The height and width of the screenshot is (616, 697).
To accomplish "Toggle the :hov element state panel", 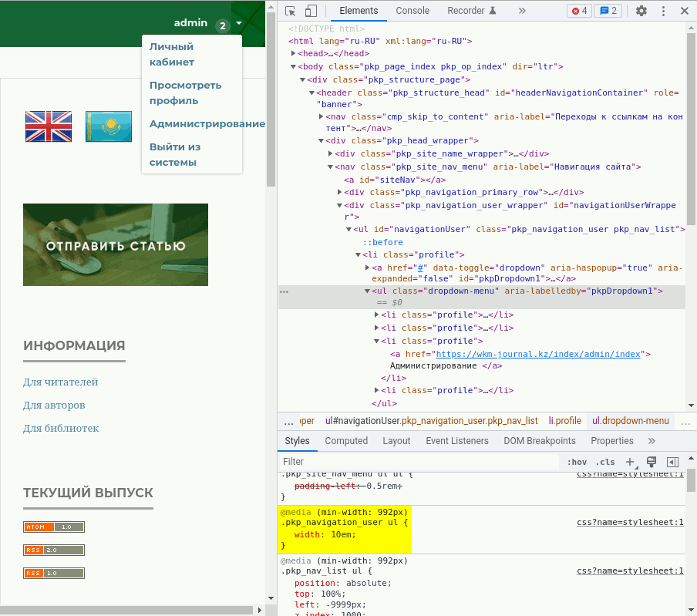I will click(577, 462).
